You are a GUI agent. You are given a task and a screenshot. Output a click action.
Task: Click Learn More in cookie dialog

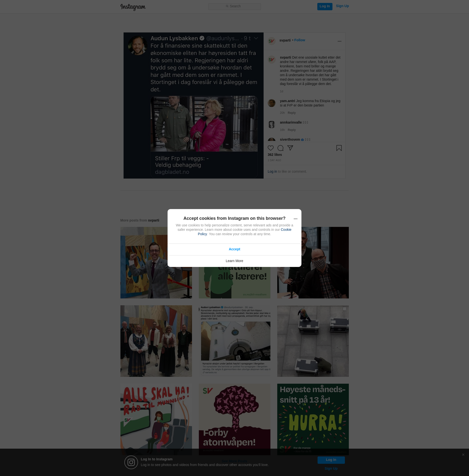pyautogui.click(x=234, y=261)
